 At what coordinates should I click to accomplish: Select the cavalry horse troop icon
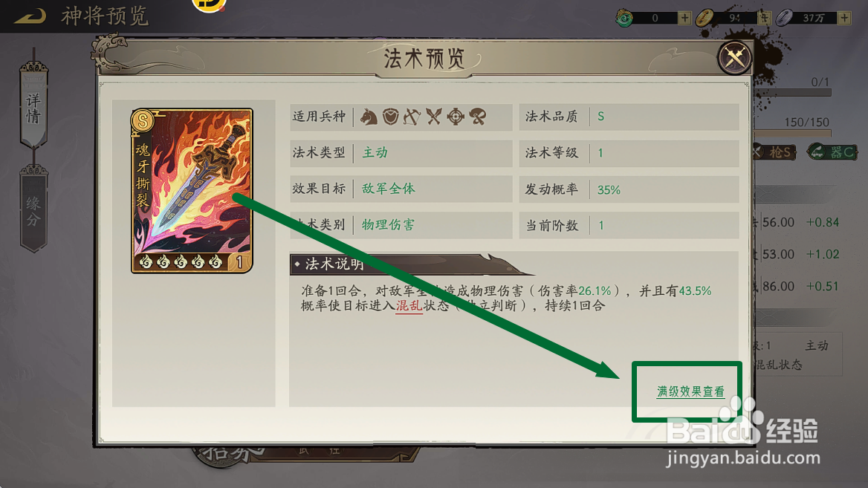pyautogui.click(x=369, y=117)
